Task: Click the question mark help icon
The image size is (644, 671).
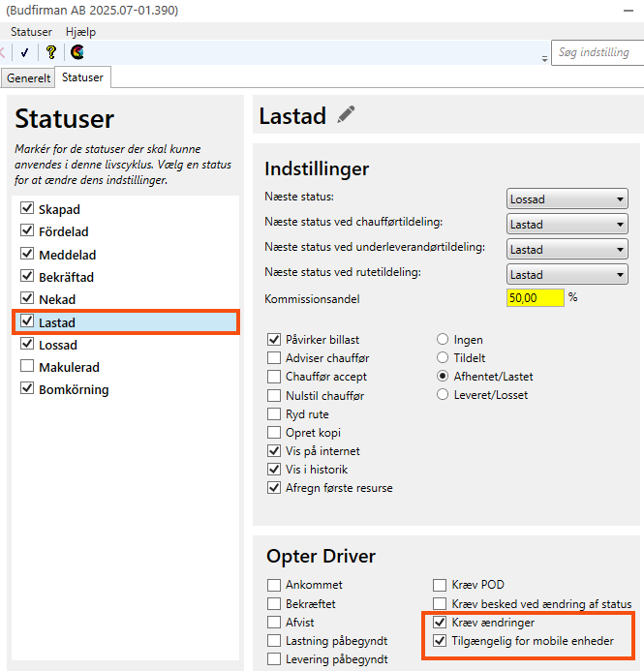Action: pyautogui.click(x=51, y=52)
